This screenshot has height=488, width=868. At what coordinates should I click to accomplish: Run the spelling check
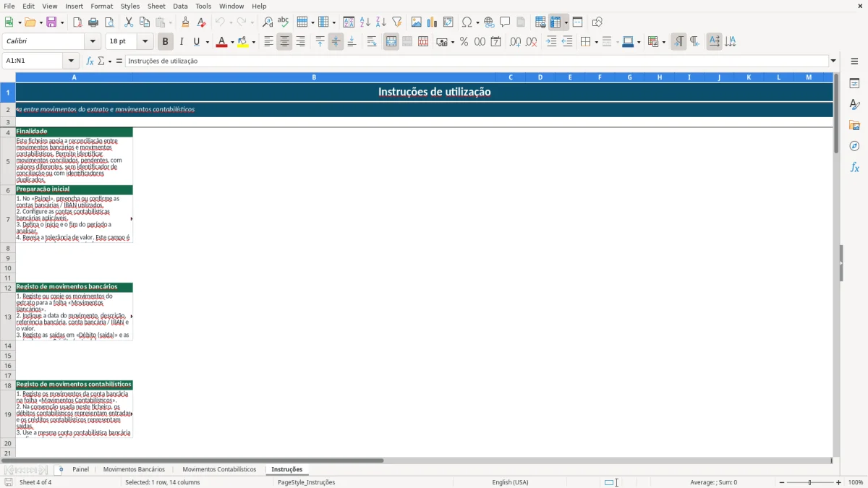284,22
